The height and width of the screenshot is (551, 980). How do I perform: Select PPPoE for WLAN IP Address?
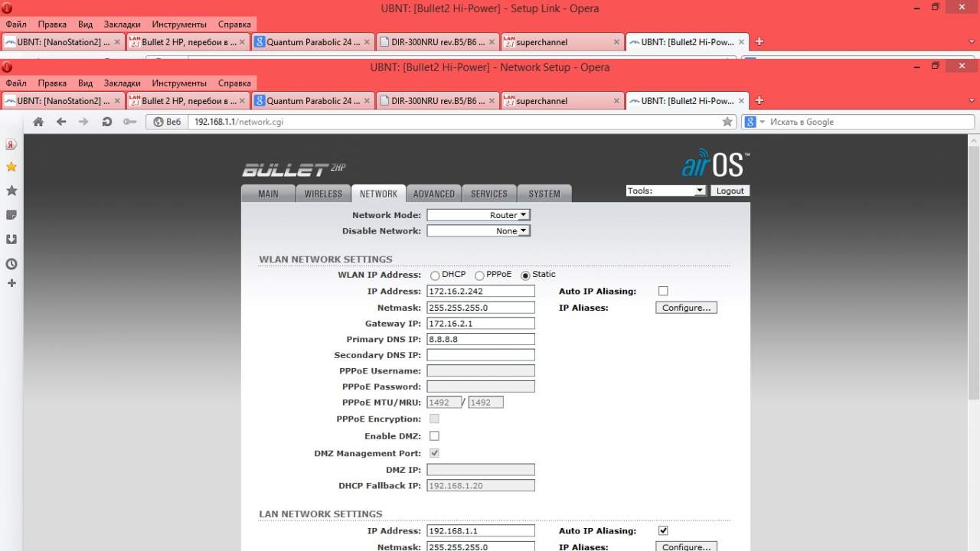point(479,275)
